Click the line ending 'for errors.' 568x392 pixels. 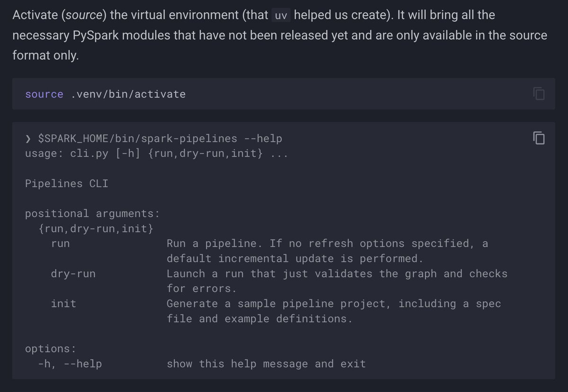tap(201, 289)
